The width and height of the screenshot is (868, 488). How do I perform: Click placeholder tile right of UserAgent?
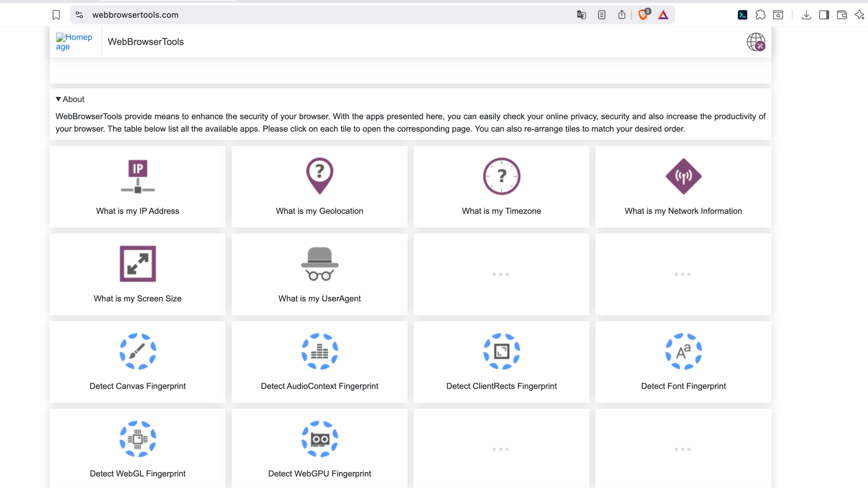(x=501, y=274)
